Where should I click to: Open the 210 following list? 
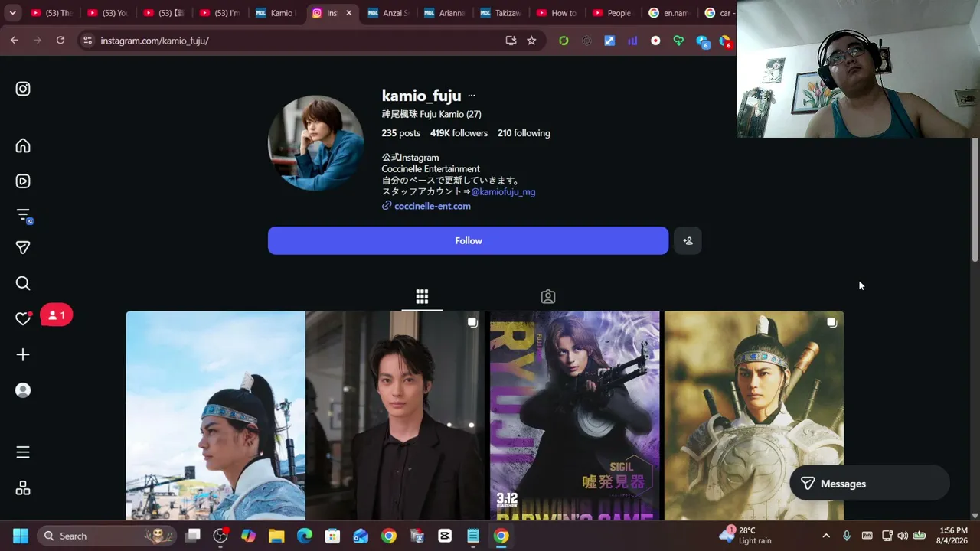524,133
